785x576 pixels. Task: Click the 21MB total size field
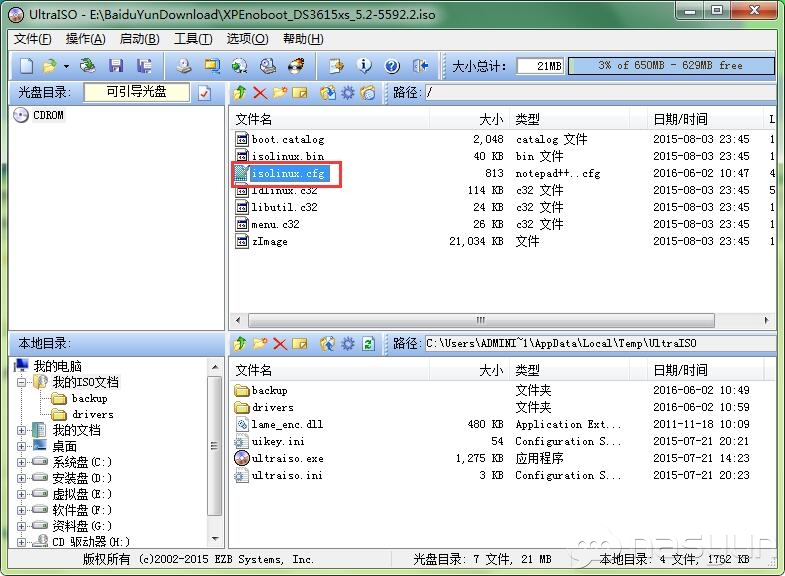[540, 66]
